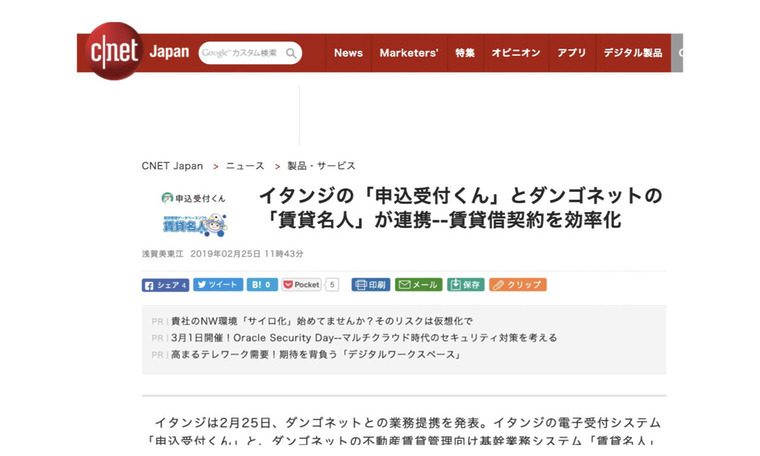The width and height of the screenshot is (760, 456).
Task: Print the article using 印刷 button
Action: pos(370,284)
